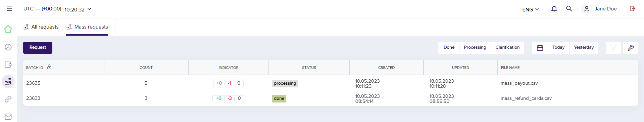
Task: Toggle the Batch ID lock icon
Action: pos(49,67)
